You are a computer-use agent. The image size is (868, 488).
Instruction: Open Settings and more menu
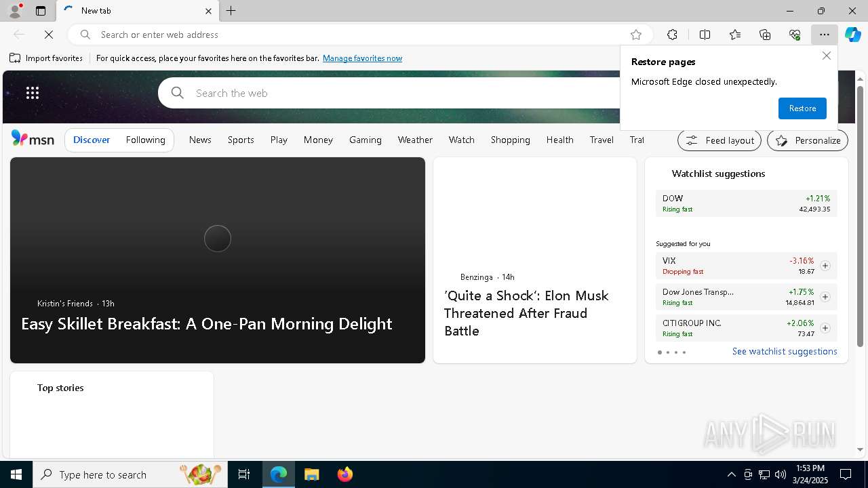tap(825, 35)
